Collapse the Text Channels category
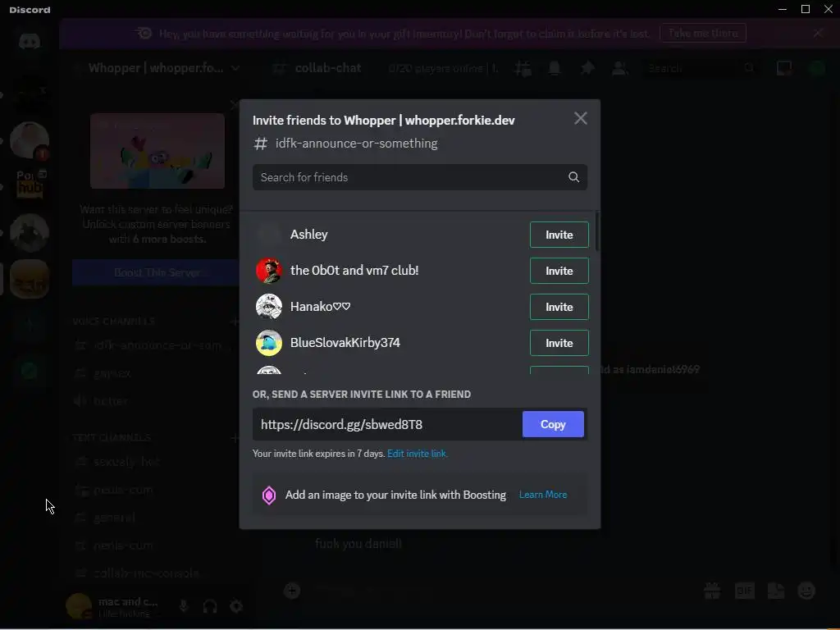This screenshot has height=630, width=840. click(x=112, y=438)
